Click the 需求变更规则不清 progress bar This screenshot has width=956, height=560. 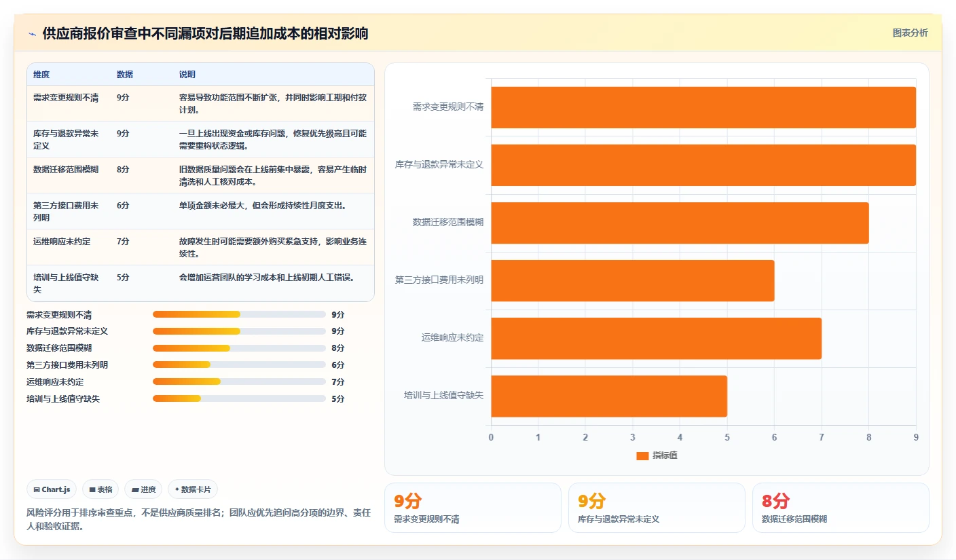[x=239, y=314]
